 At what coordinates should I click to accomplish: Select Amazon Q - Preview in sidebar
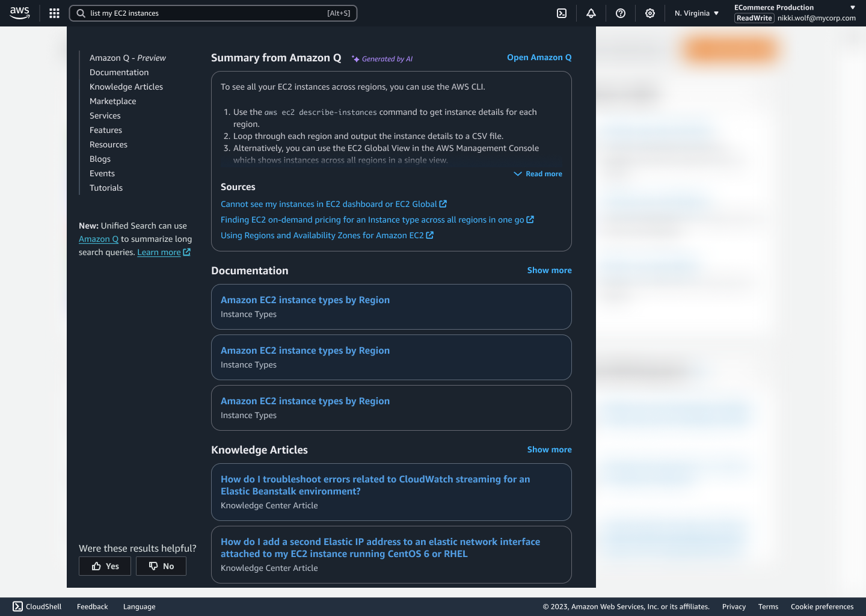(127, 58)
